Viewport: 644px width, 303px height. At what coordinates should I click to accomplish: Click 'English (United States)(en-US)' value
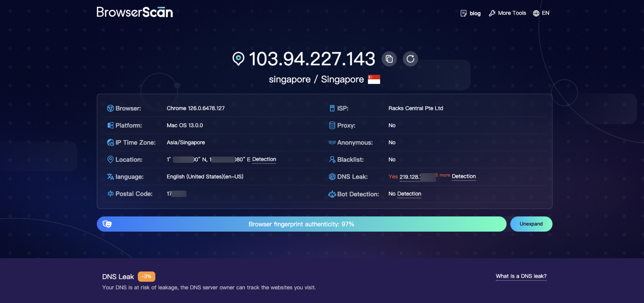[205, 177]
